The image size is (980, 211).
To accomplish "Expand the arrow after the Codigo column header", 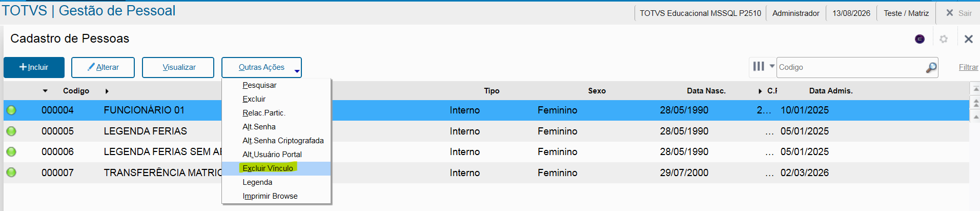I will [x=107, y=91].
